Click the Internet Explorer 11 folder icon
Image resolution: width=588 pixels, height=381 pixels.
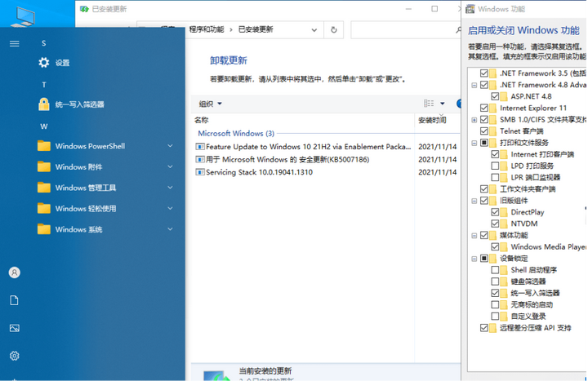point(493,108)
